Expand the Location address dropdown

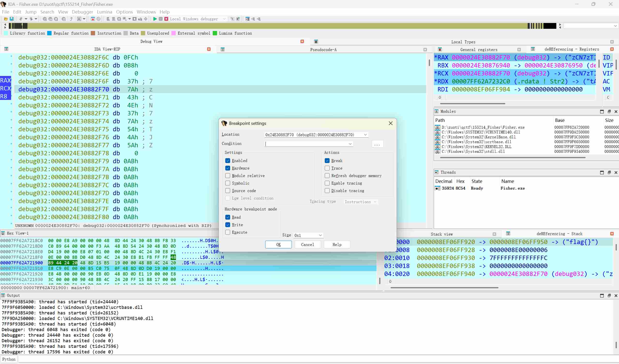coord(365,134)
